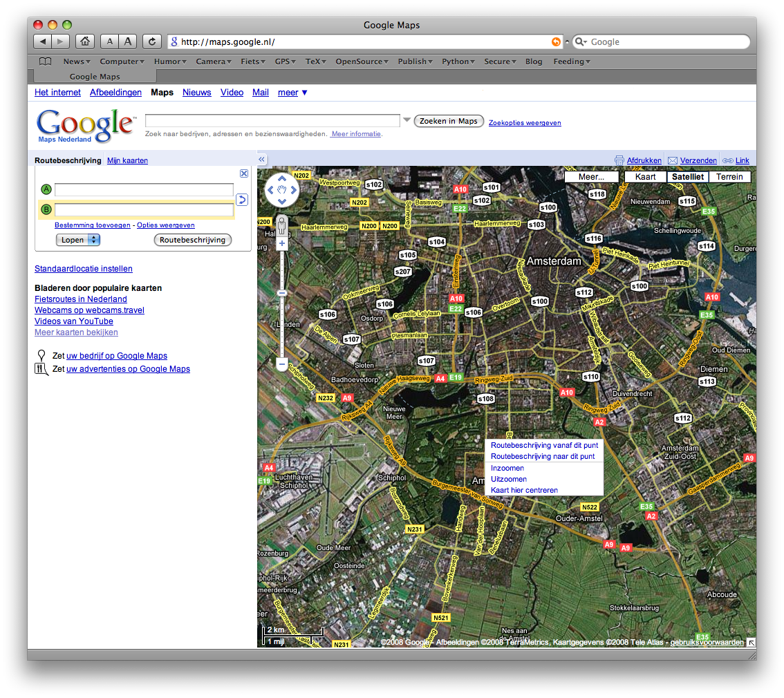Choose Routebeschrijving vanaf dit punt
784x698 pixels.
click(x=545, y=445)
